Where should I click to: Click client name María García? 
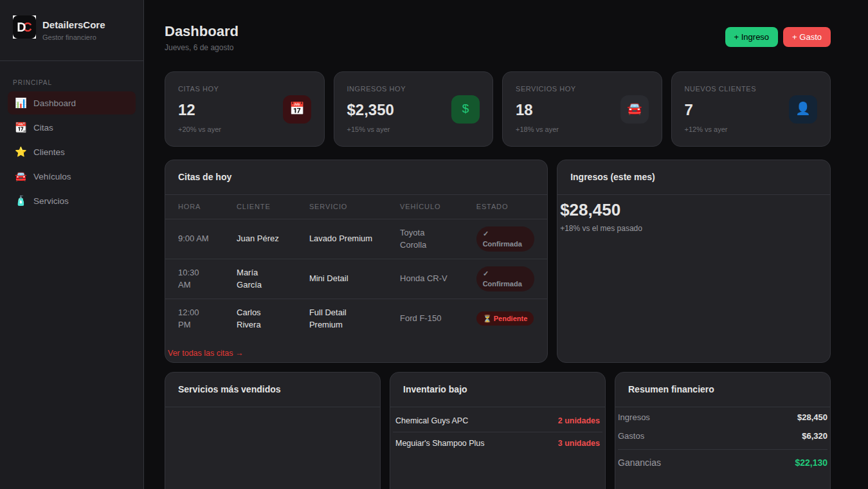coord(249,279)
